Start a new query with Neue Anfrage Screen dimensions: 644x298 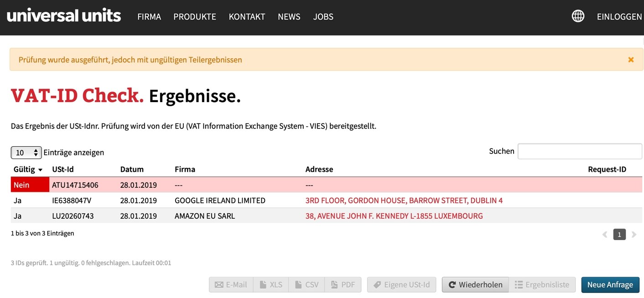coord(610,285)
